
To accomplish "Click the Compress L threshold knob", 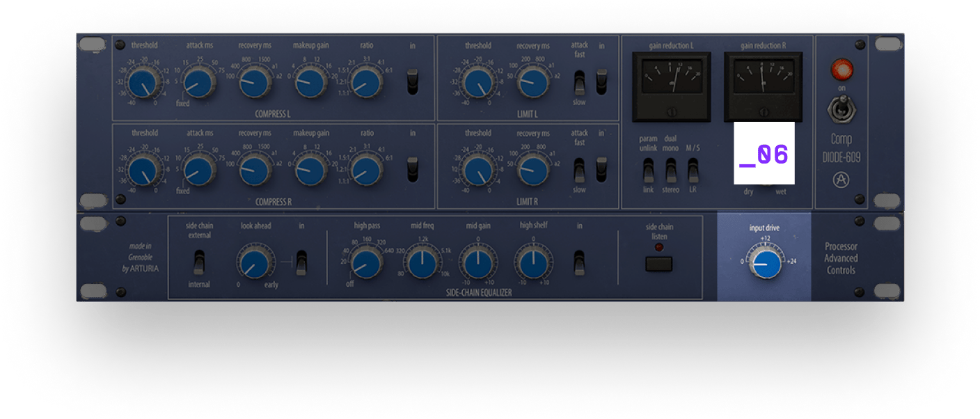I will [x=144, y=83].
